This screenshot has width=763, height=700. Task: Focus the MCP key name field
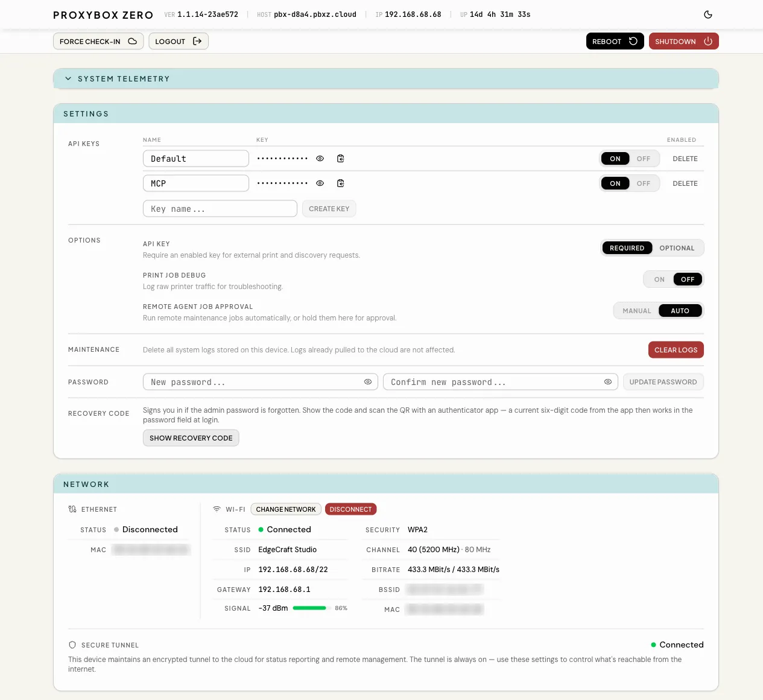(196, 183)
